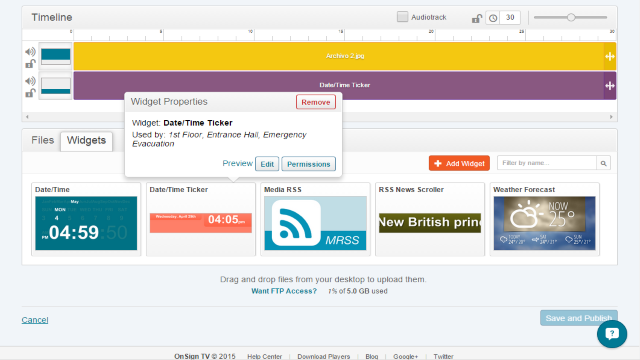The height and width of the screenshot is (360, 640).
Task: Select the Widgets tab
Action: click(87, 141)
